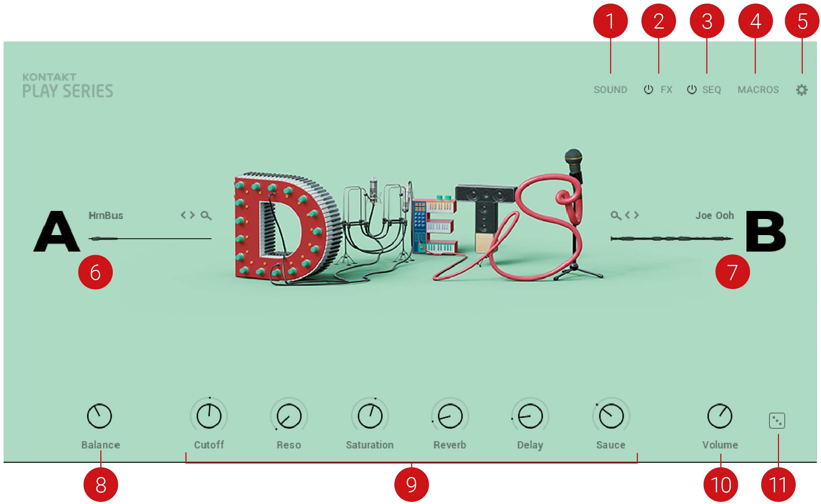
Task: Click the Balance knob
Action: tap(100, 416)
